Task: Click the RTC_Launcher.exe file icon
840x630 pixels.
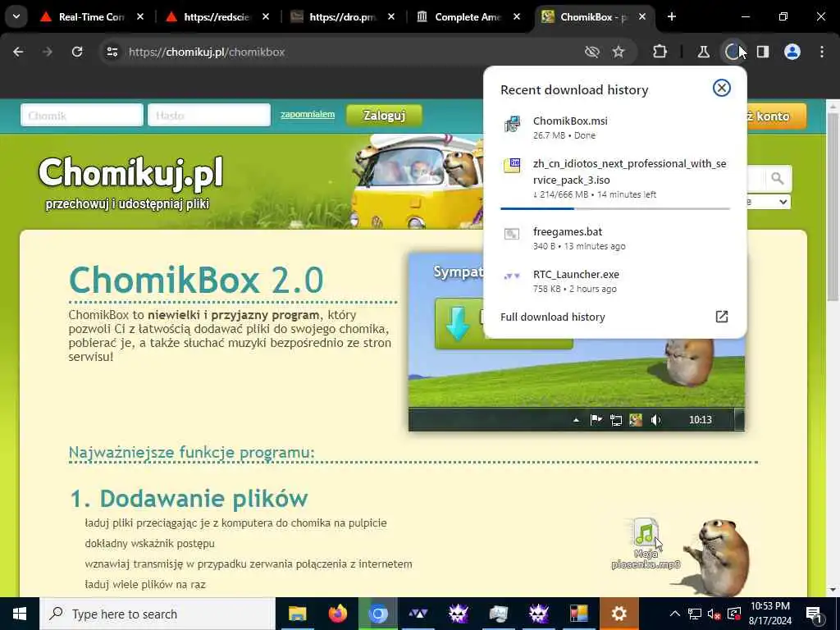Action: click(x=512, y=276)
